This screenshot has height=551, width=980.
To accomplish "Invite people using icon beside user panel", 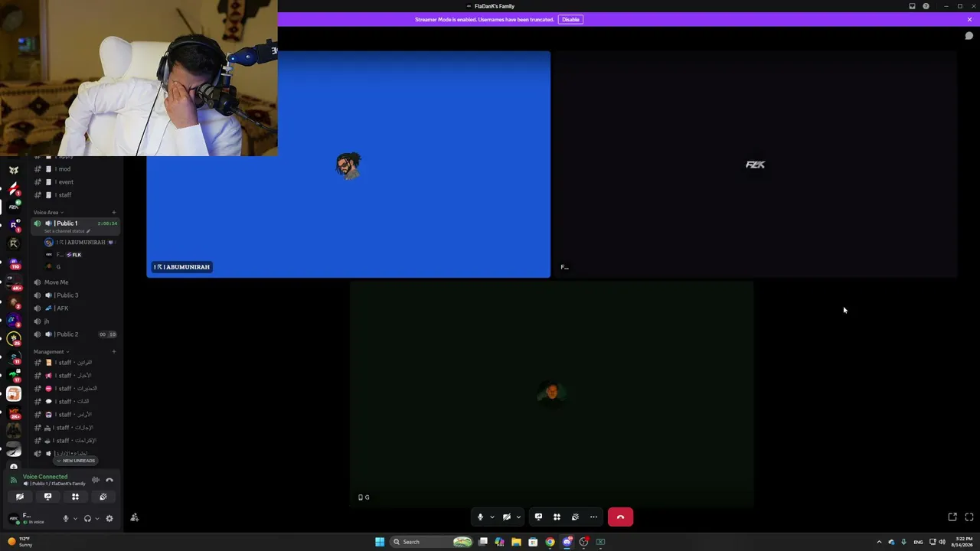I will click(x=135, y=518).
